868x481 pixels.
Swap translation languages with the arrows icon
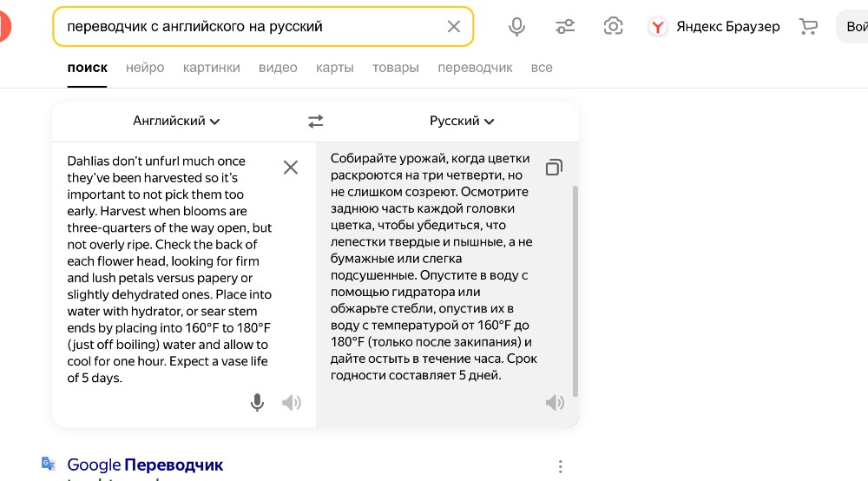316,122
